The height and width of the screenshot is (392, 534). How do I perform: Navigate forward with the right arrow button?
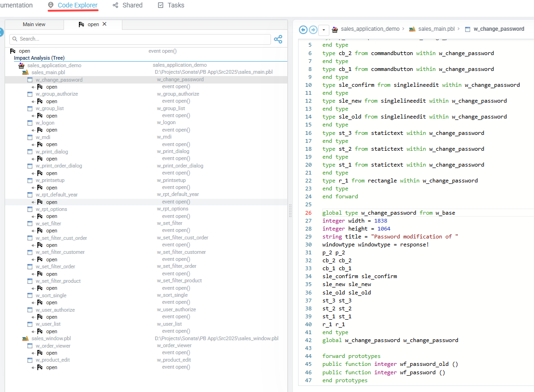[x=313, y=29]
